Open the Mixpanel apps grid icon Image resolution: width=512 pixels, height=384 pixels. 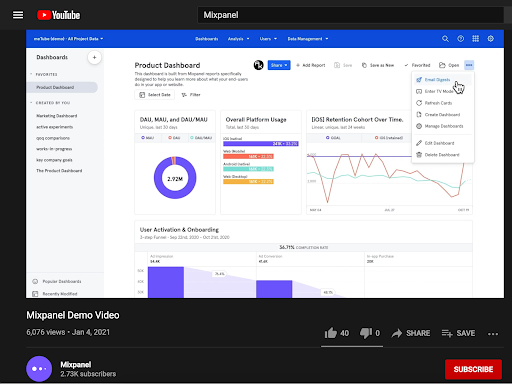(x=476, y=39)
